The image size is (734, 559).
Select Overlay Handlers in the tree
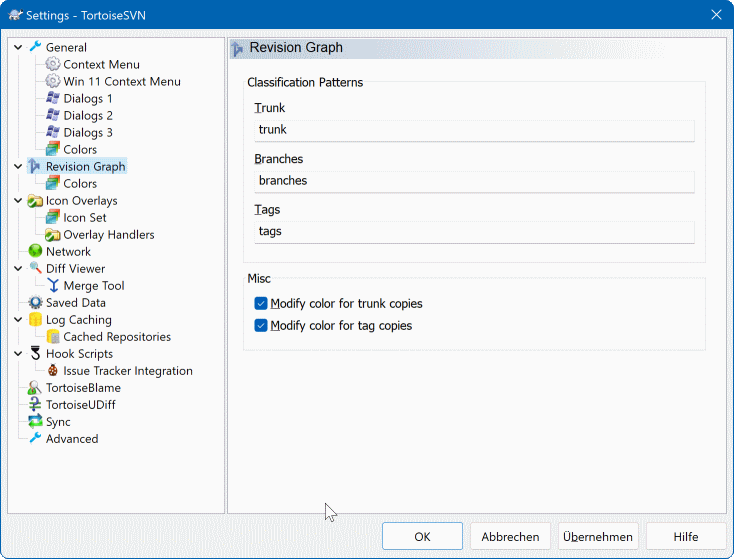[x=109, y=235]
